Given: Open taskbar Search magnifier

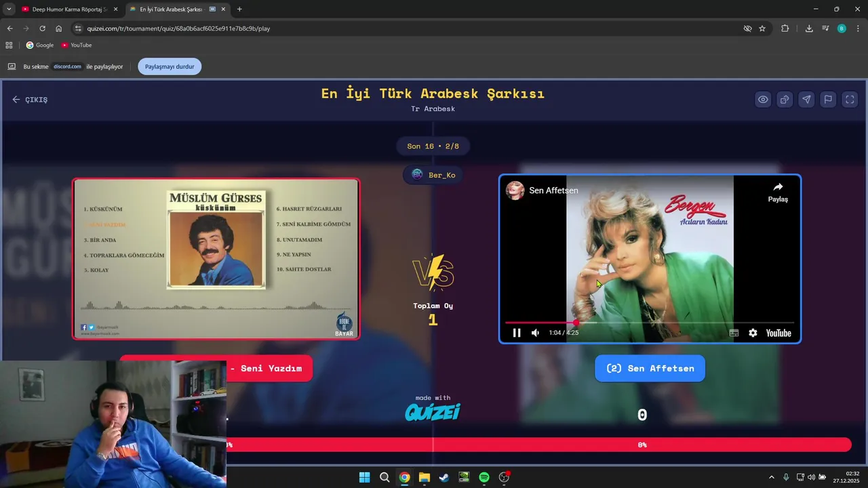Looking at the screenshot, I should tap(384, 477).
